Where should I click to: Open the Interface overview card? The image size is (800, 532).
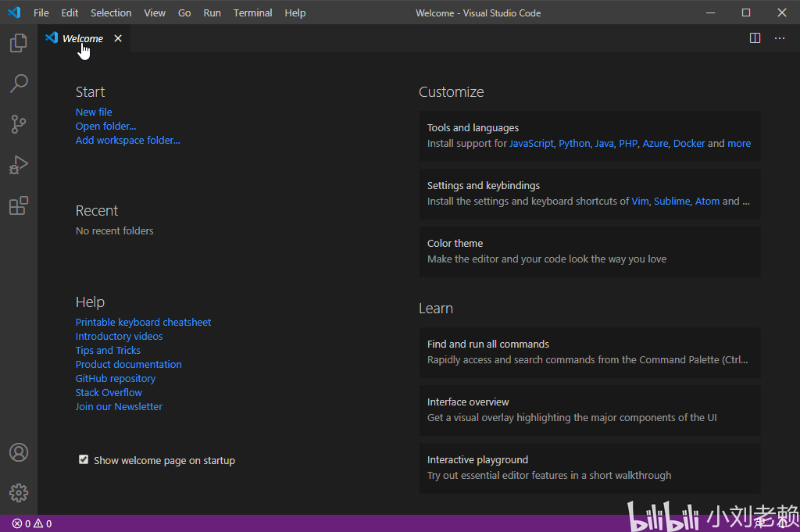pos(590,410)
